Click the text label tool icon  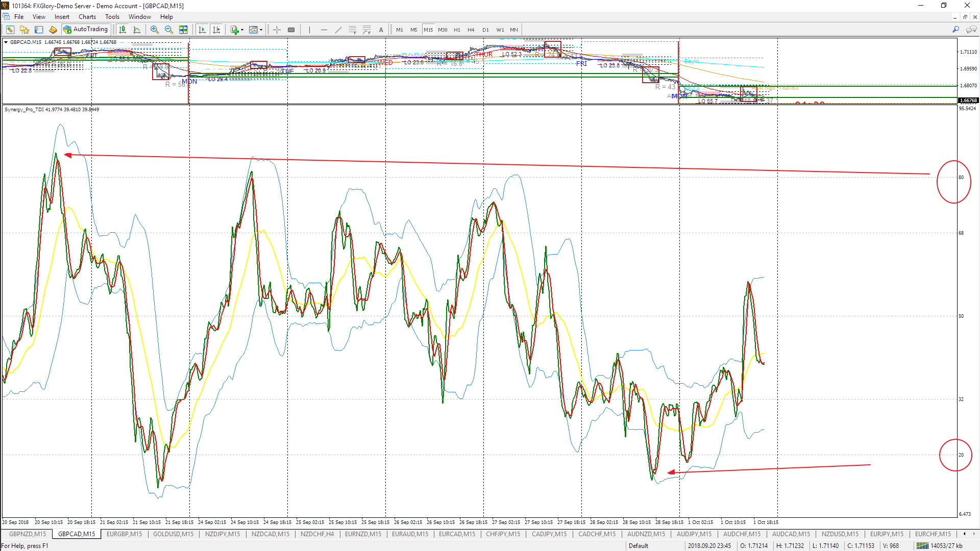coord(381,30)
